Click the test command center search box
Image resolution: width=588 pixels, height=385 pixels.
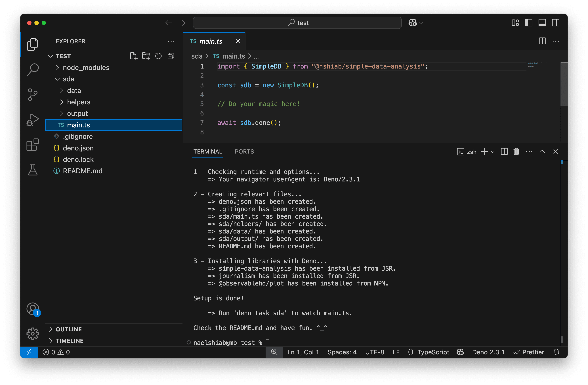[x=297, y=23]
